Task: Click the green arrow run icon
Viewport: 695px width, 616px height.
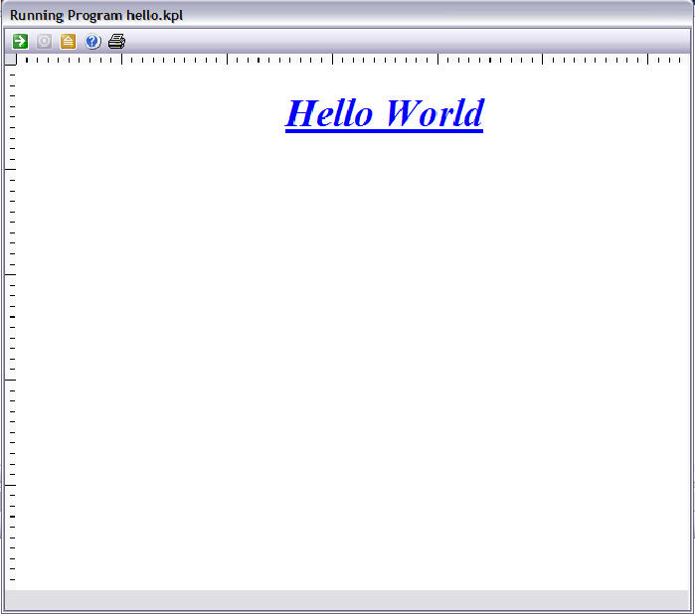Action: 21,42
